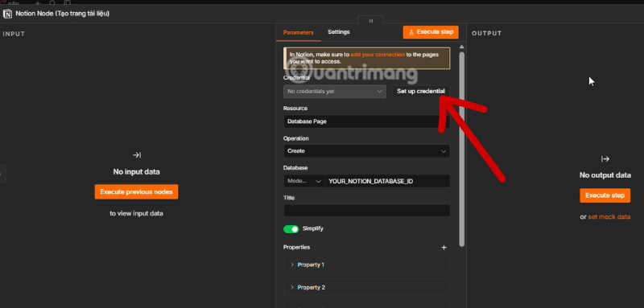Image resolution: width=644 pixels, height=308 pixels.
Task: Click the empty Title input field
Action: point(366,211)
